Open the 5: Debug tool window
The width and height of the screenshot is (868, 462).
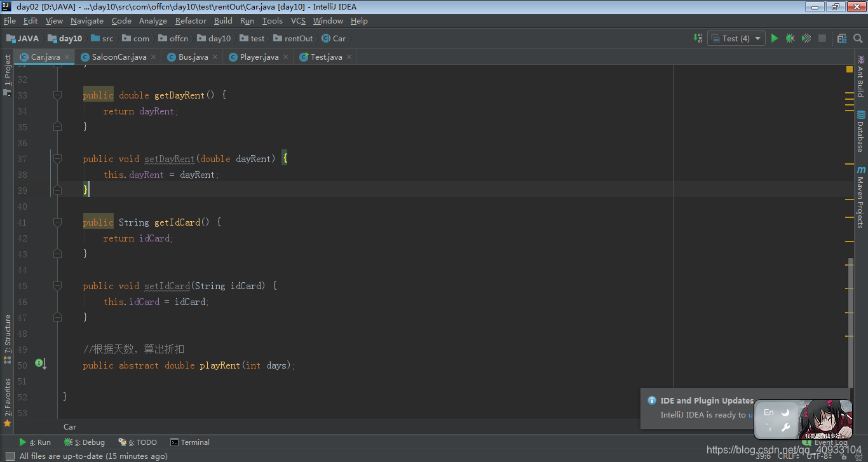[85, 442]
